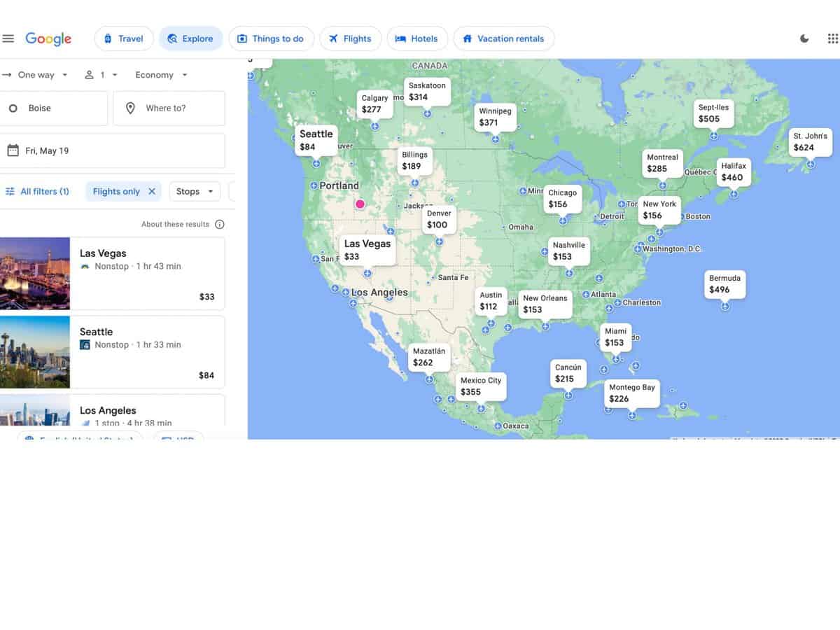The image size is (840, 630).
Task: Click the Nashville $153 map label
Action: (568, 251)
